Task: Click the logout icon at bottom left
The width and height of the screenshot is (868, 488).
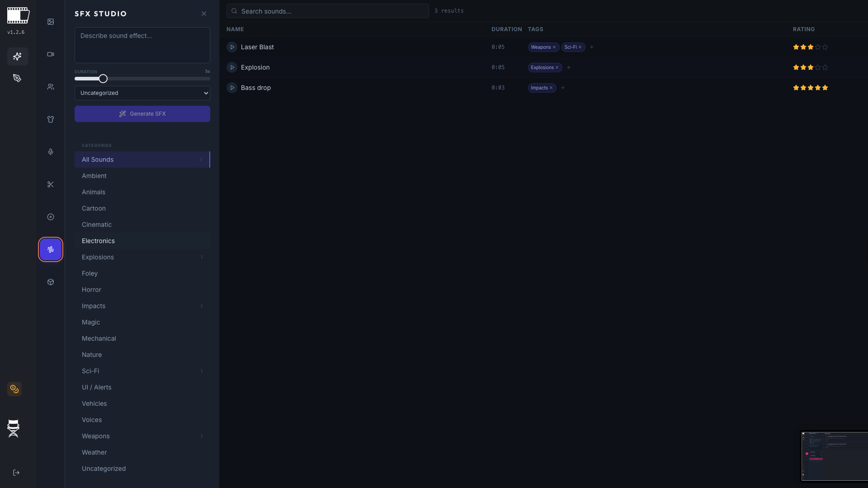Action: point(16,473)
